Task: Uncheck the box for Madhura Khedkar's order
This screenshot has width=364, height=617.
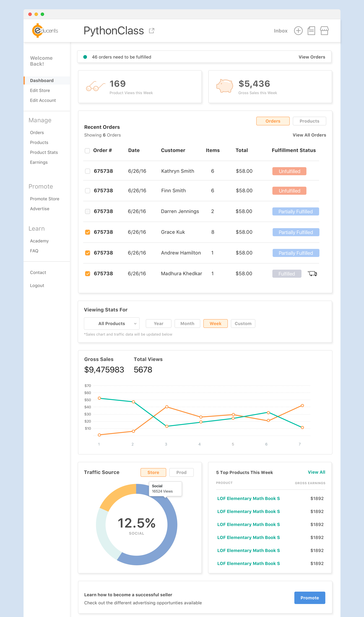Action: pyautogui.click(x=87, y=274)
